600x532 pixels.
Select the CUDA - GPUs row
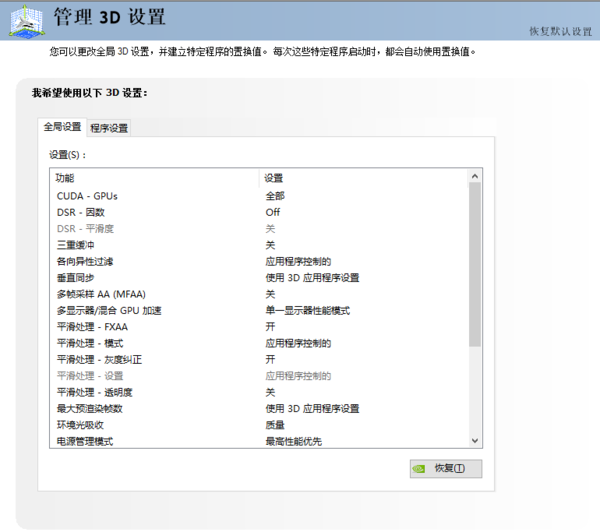click(259, 196)
